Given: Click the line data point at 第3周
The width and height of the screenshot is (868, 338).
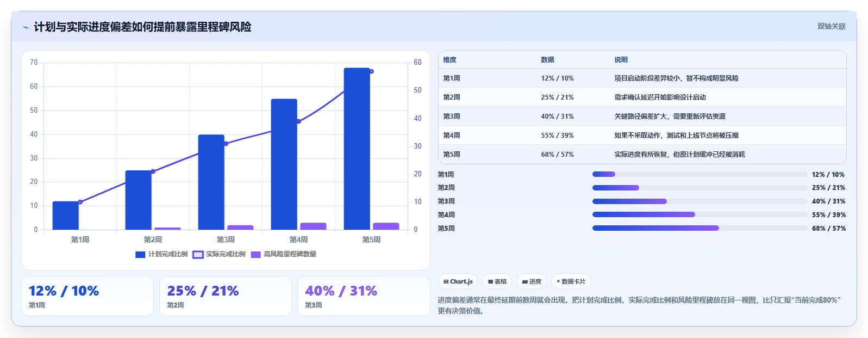Looking at the screenshot, I should tap(226, 144).
